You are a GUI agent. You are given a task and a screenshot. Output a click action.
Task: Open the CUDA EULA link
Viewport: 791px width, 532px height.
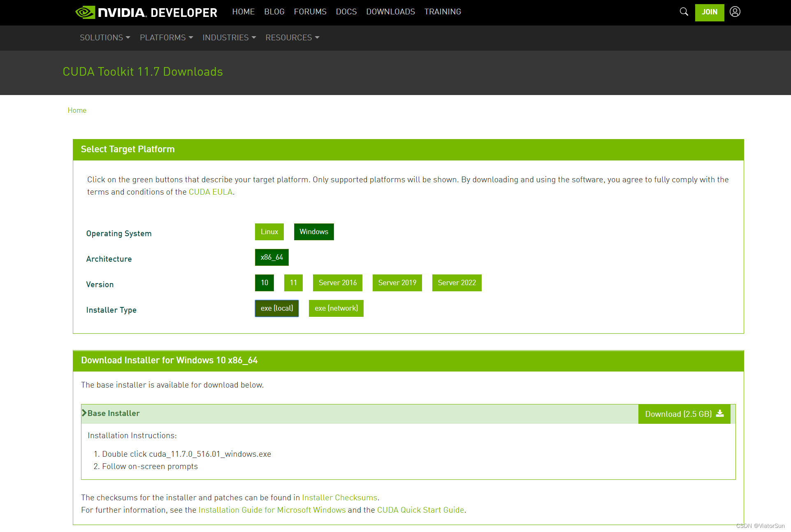211,192
